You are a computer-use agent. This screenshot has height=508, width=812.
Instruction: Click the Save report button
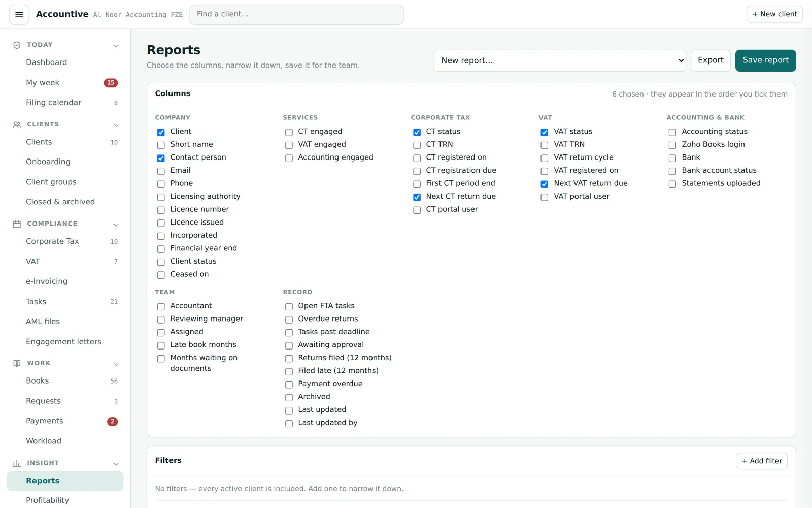point(765,60)
